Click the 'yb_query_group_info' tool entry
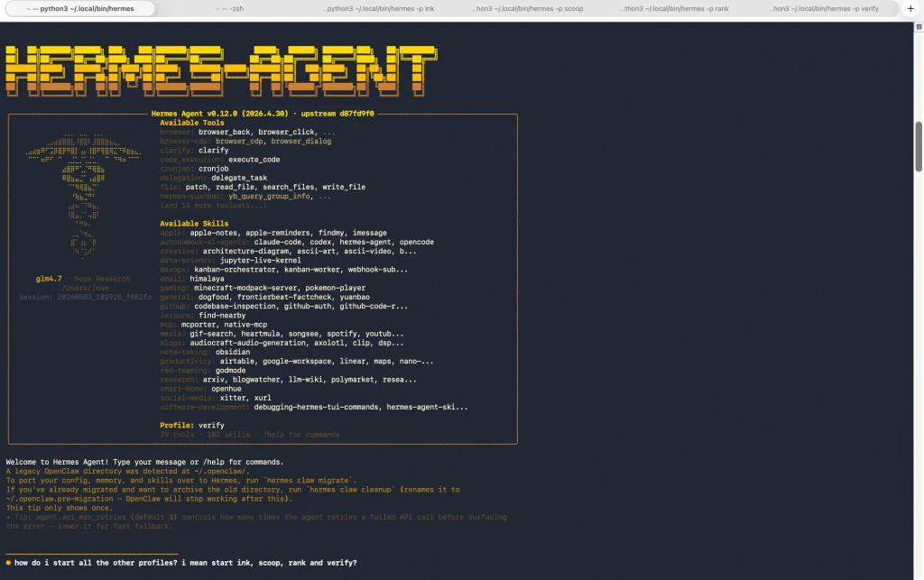The width and height of the screenshot is (924, 580). pos(269,196)
